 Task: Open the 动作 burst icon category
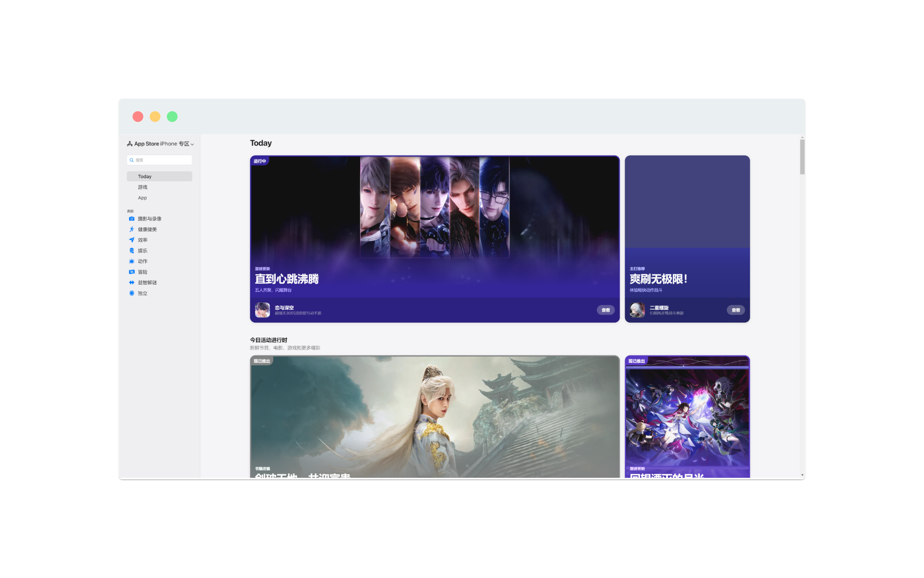click(x=131, y=261)
